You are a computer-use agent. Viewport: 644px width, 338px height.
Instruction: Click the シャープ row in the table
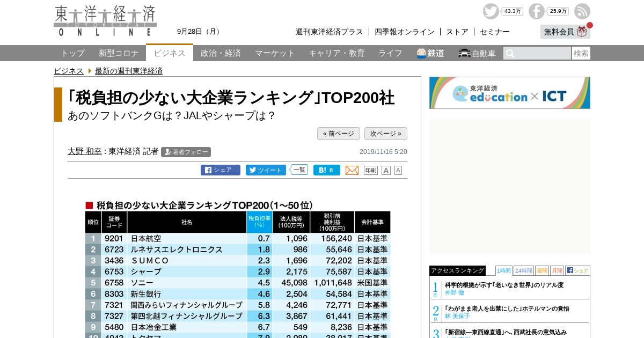238,271
